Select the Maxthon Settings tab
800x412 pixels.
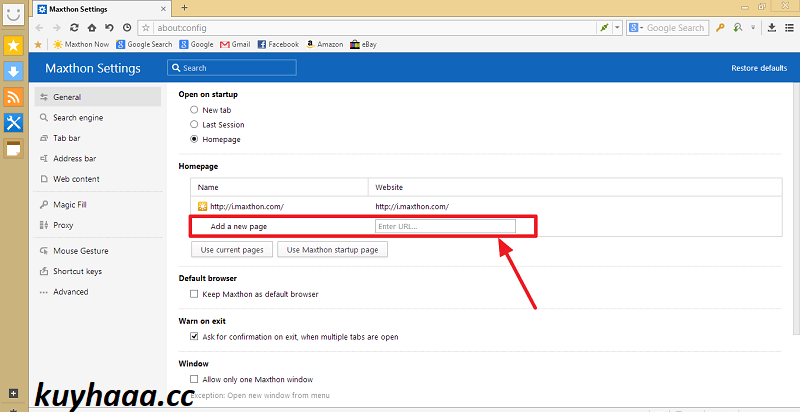coord(103,9)
